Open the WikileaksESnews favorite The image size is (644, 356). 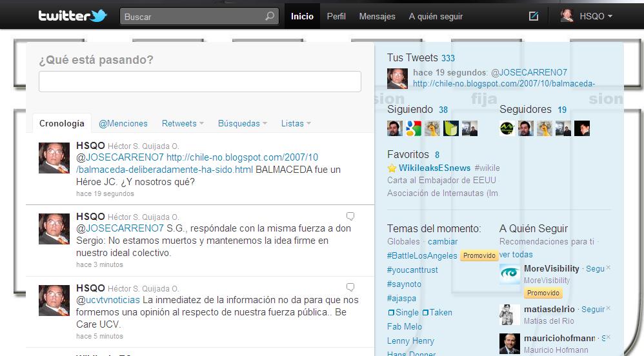pyautogui.click(x=434, y=168)
